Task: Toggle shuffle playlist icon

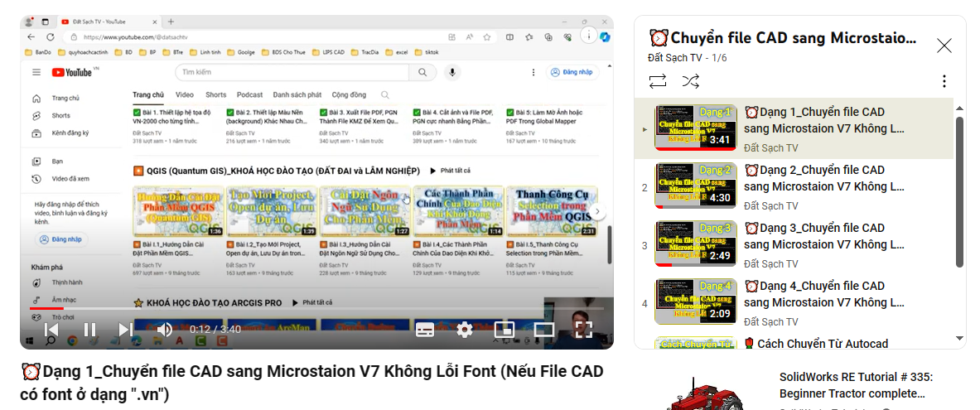Action: tap(691, 81)
